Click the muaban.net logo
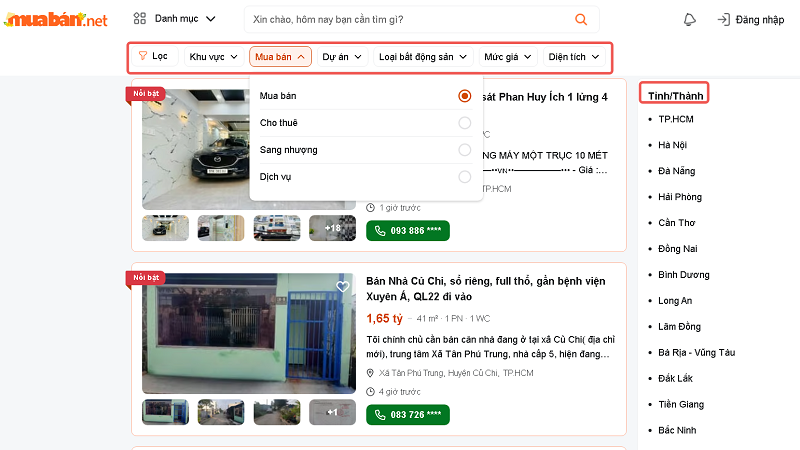The height and width of the screenshot is (450, 800). click(x=56, y=20)
